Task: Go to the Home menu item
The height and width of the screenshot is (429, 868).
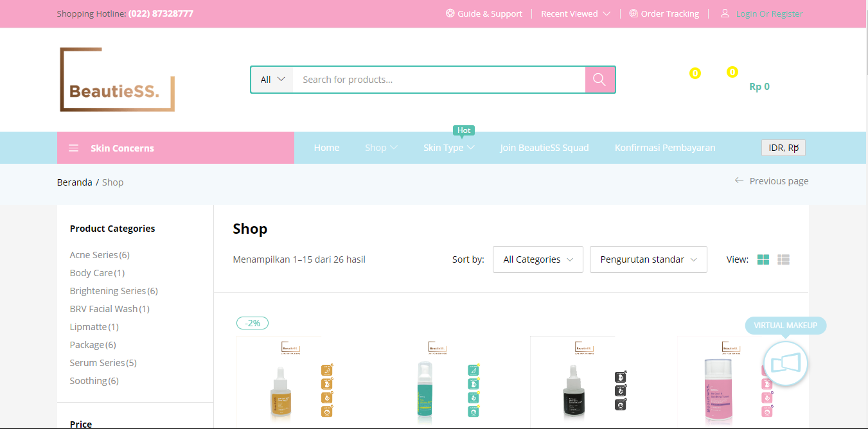Action: 326,148
